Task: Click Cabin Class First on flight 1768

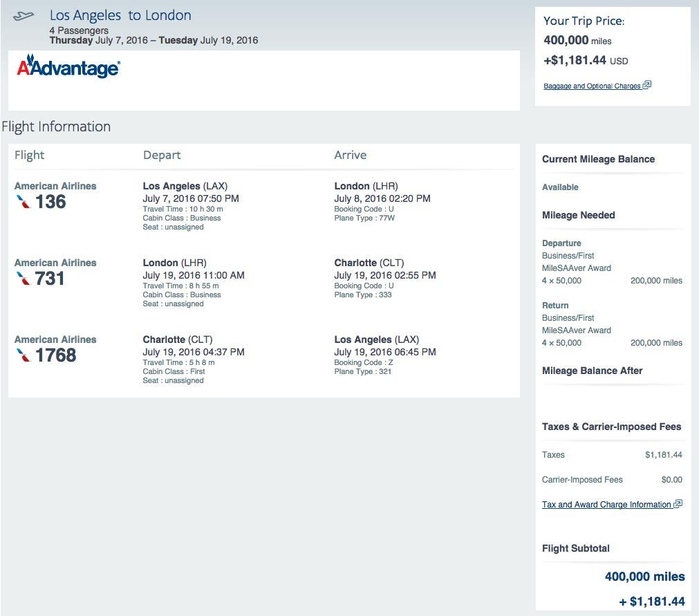Action: (174, 371)
